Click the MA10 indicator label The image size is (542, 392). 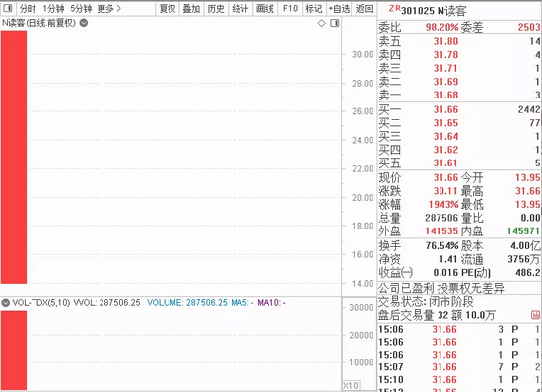coord(271,303)
